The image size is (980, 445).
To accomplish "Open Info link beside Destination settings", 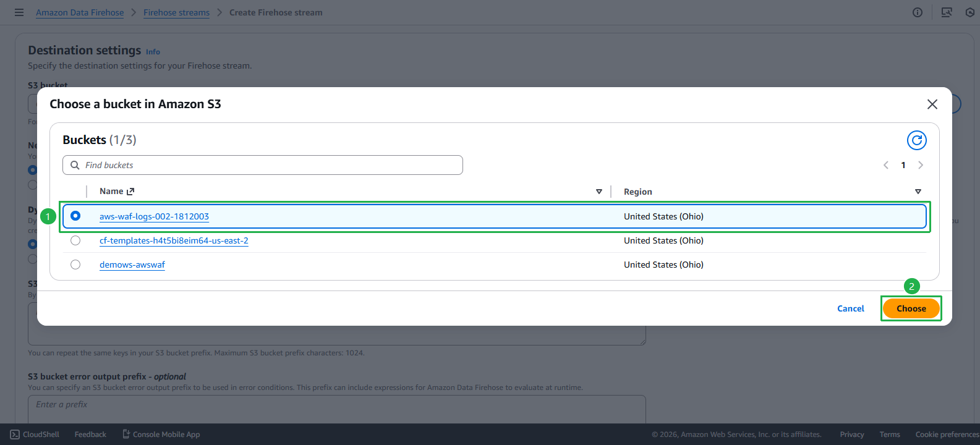I will tap(153, 52).
